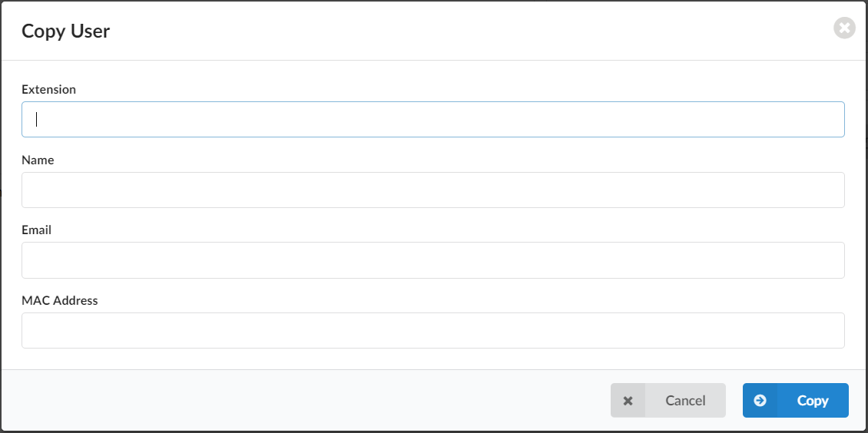Click the MAC Address field label
Image resolution: width=868 pixels, height=433 pixels.
(x=60, y=300)
